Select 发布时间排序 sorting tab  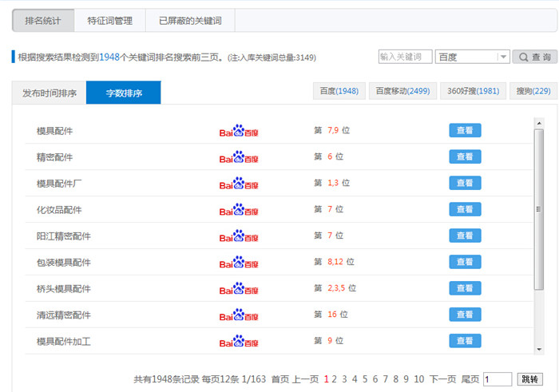(x=50, y=93)
